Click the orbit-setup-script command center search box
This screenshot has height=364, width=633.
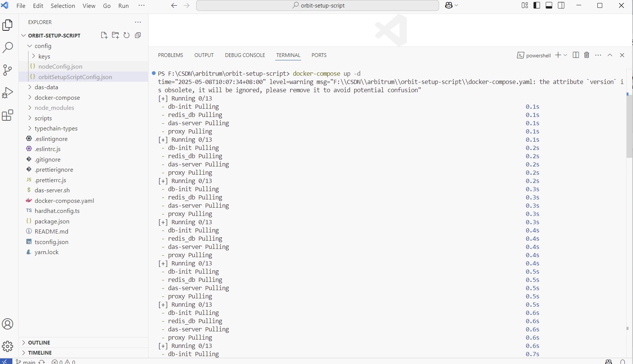click(318, 5)
